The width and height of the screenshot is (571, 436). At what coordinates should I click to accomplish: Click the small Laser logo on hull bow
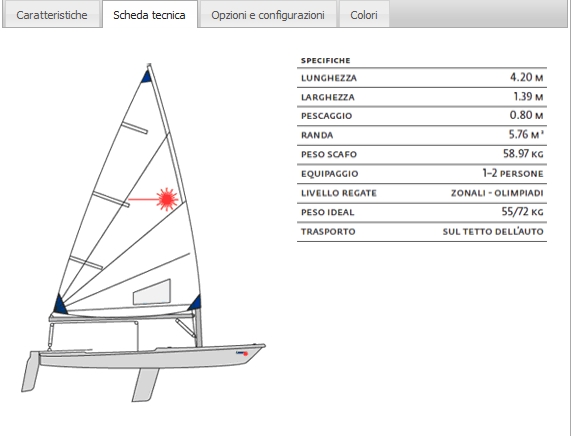click(x=242, y=353)
